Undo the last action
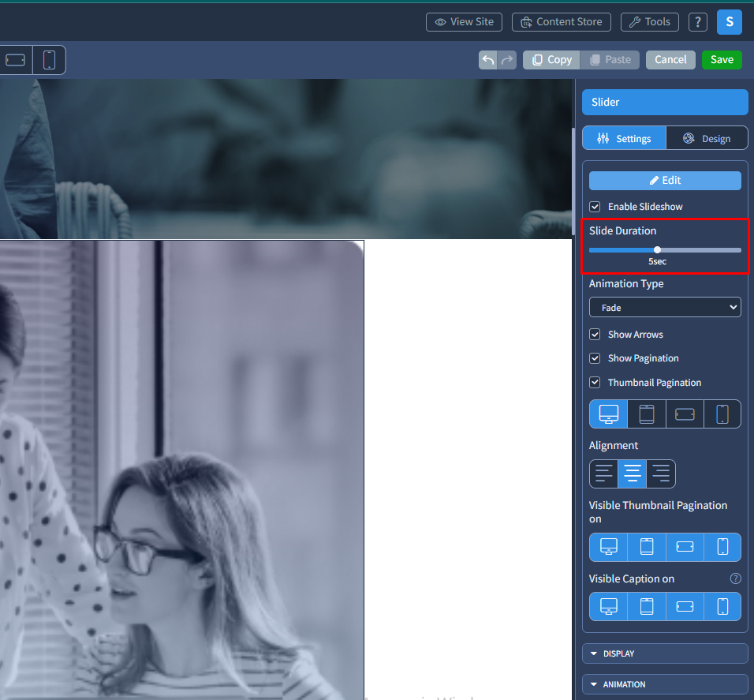The height and width of the screenshot is (700, 754). coord(488,60)
